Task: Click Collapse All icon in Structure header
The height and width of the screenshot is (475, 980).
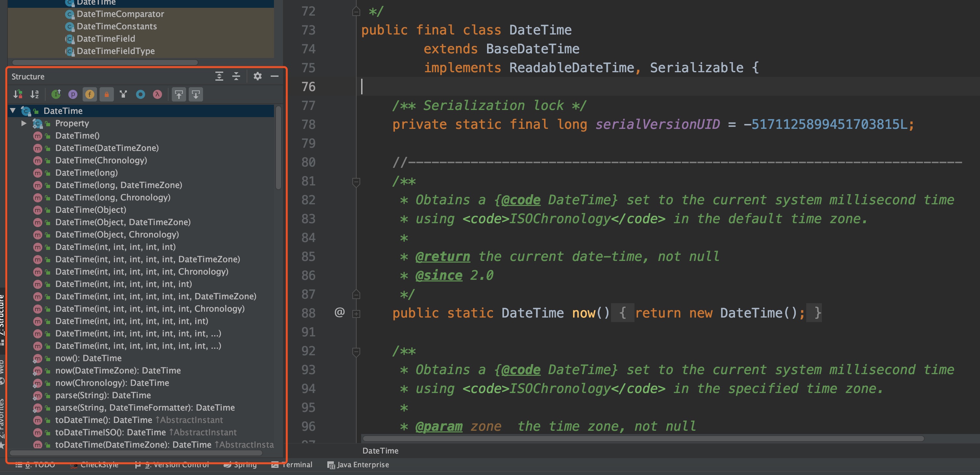Action: 236,76
